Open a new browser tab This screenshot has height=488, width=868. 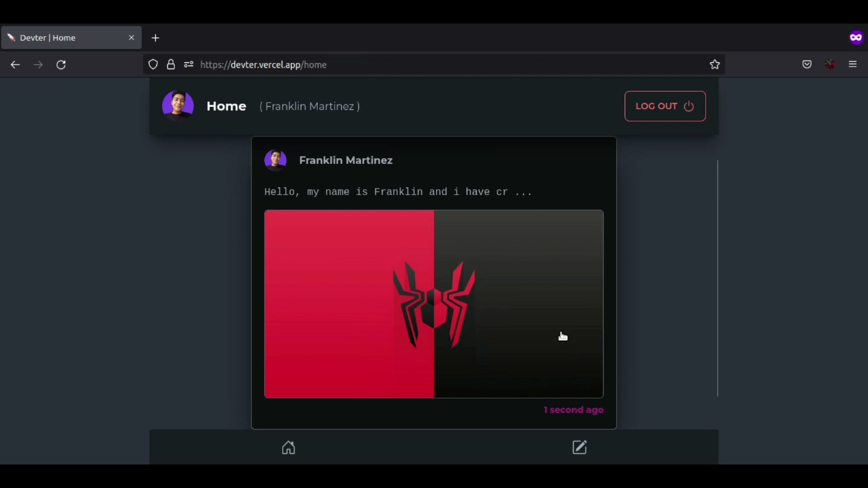[x=155, y=38]
